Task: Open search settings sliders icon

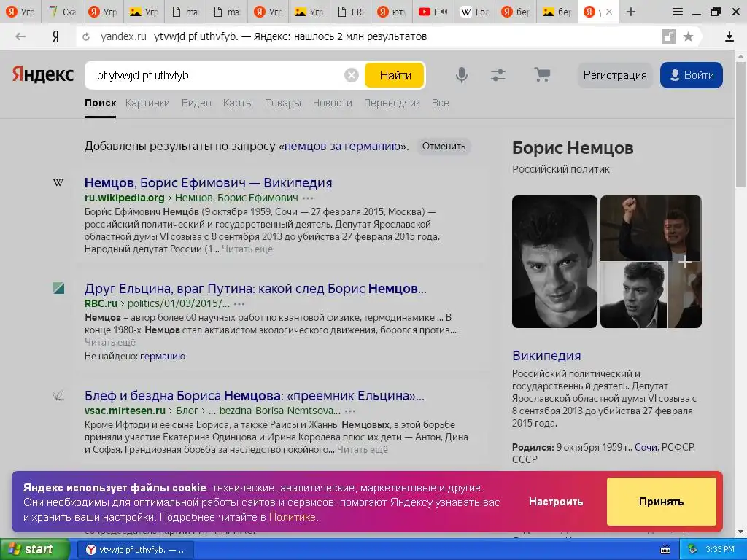Action: coord(498,75)
